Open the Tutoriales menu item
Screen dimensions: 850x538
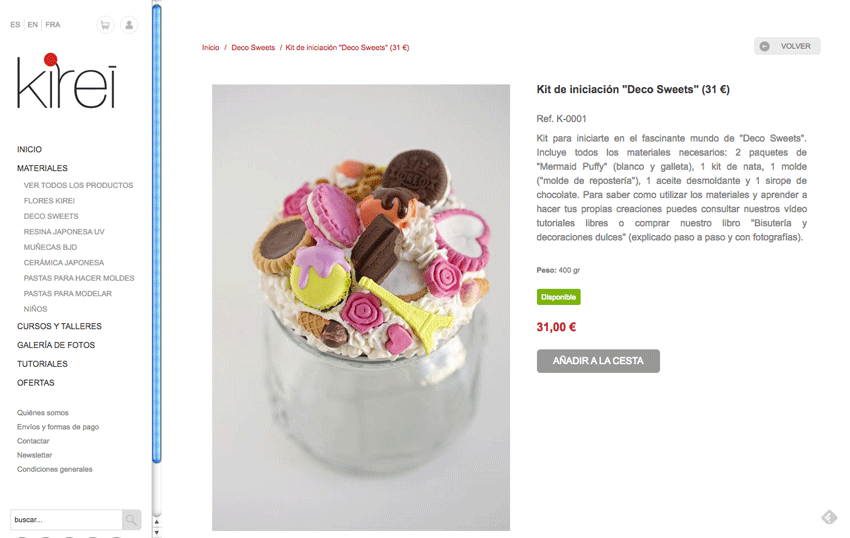point(42,364)
